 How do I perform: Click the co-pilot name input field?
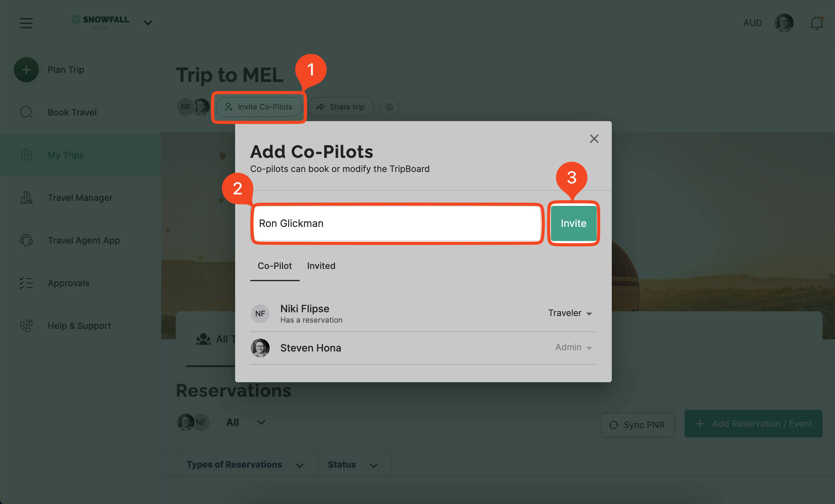(396, 223)
